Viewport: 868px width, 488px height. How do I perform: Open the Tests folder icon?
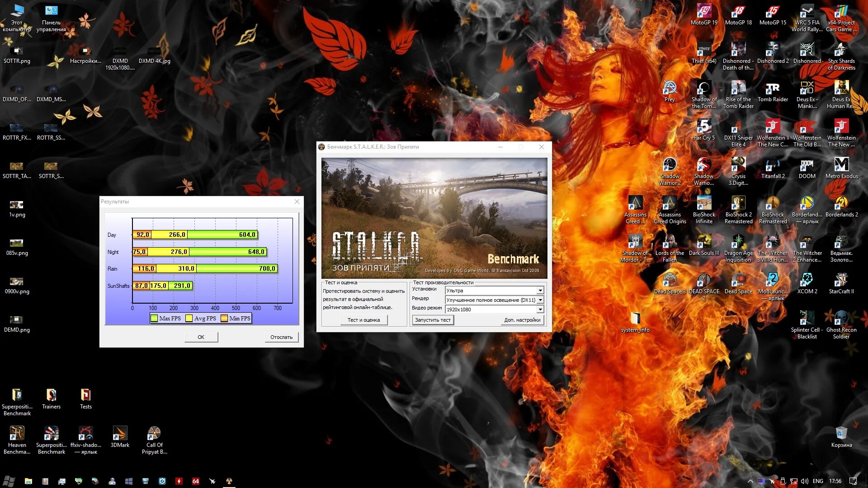(85, 399)
